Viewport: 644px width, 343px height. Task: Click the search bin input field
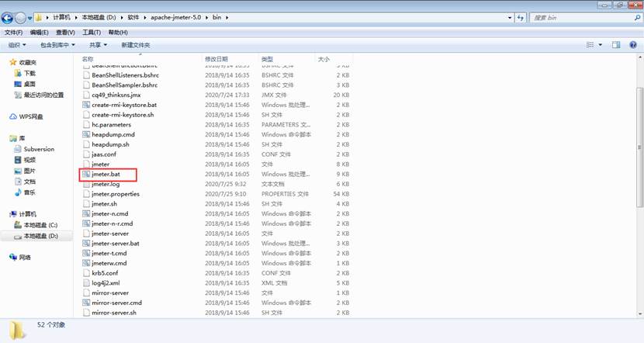[x=582, y=18]
